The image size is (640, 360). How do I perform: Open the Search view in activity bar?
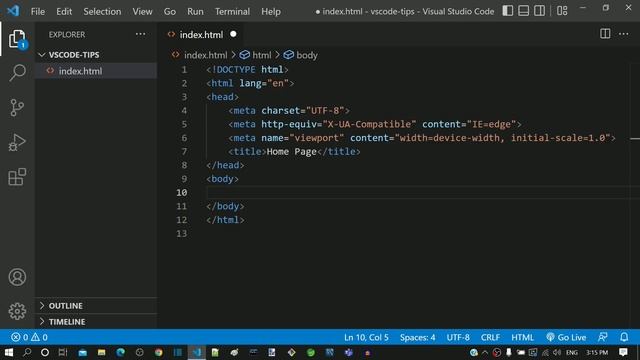(17, 73)
